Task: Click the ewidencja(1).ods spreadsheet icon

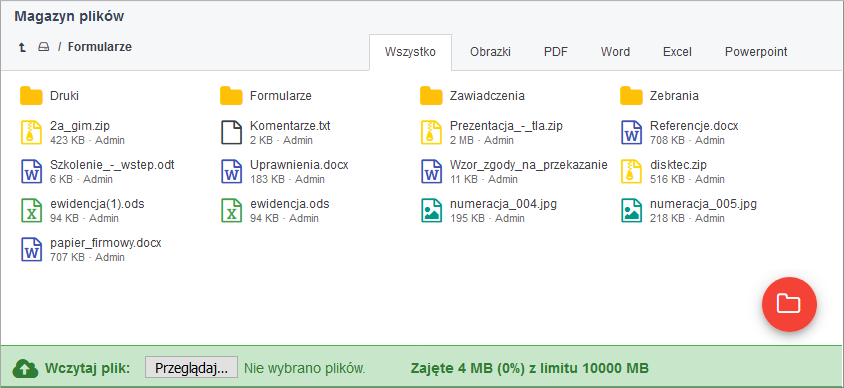Action: click(31, 210)
